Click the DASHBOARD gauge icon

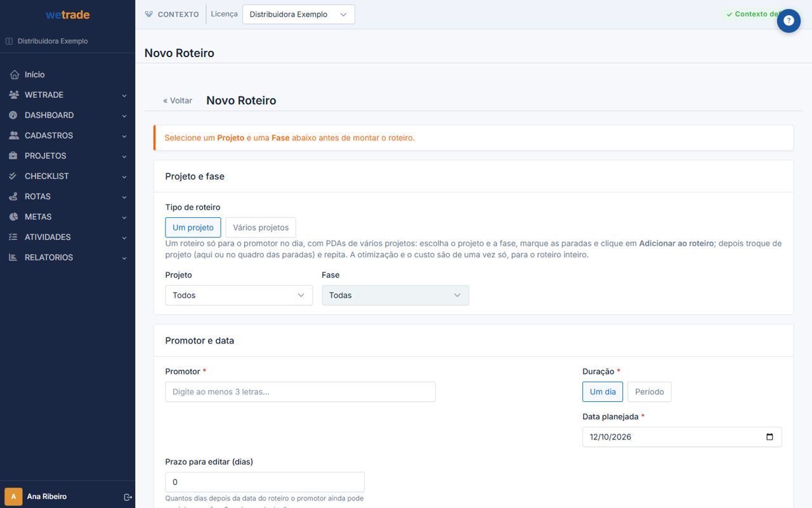(14, 116)
